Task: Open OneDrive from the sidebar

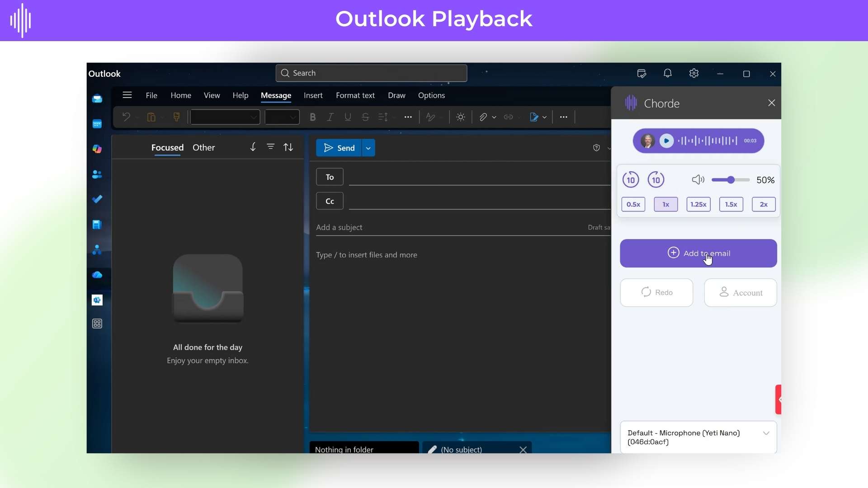Action: coord(97,274)
